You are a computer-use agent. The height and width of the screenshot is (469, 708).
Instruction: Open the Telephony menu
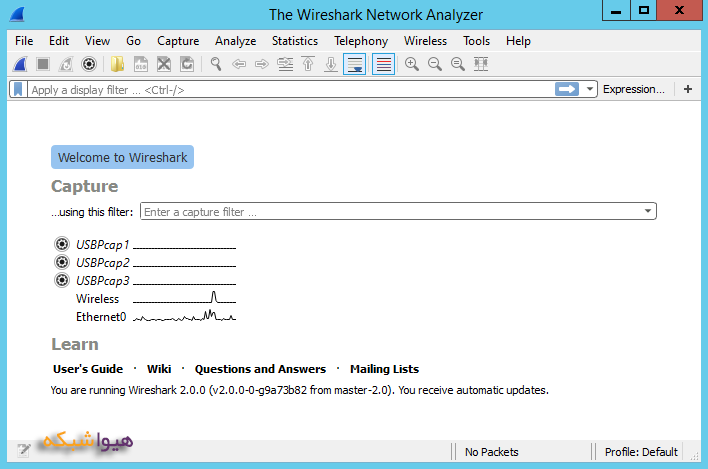[x=361, y=41]
